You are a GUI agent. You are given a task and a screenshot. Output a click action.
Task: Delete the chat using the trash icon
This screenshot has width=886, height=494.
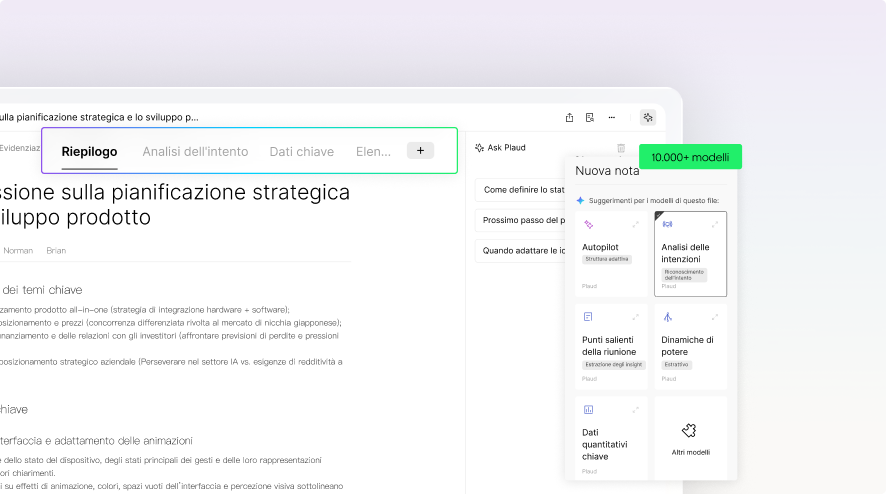(621, 148)
